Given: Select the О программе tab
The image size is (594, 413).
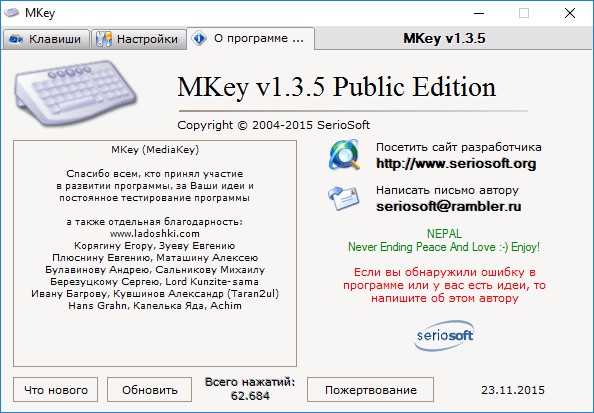Looking at the screenshot, I should click(250, 38).
